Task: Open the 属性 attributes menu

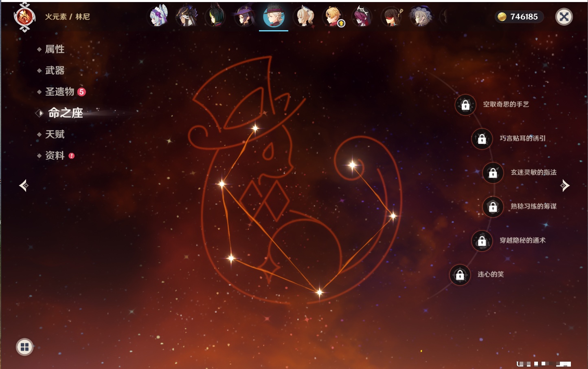Action: coord(55,49)
